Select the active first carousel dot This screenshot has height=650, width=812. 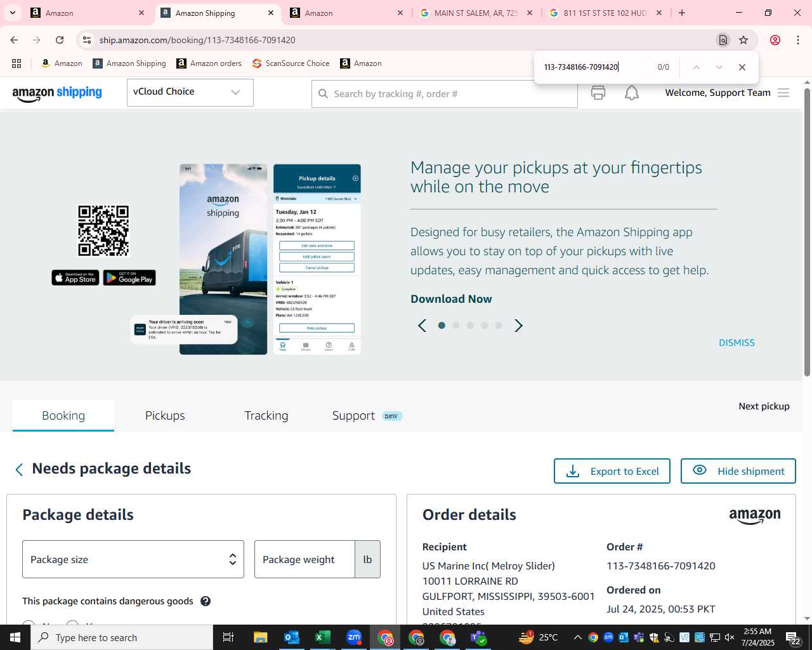(442, 325)
